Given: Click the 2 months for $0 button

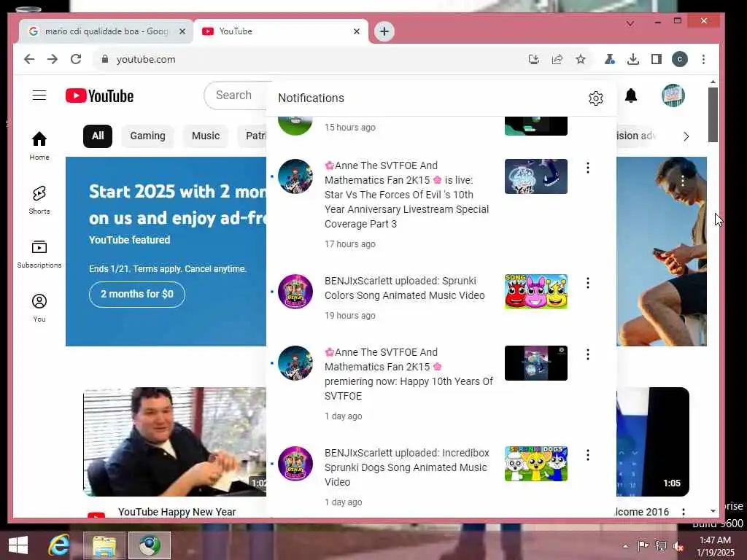Looking at the screenshot, I should coord(136,295).
